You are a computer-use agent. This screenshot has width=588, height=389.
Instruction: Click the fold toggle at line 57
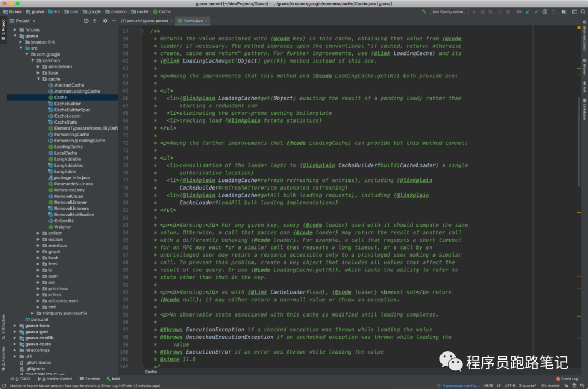tap(142, 31)
